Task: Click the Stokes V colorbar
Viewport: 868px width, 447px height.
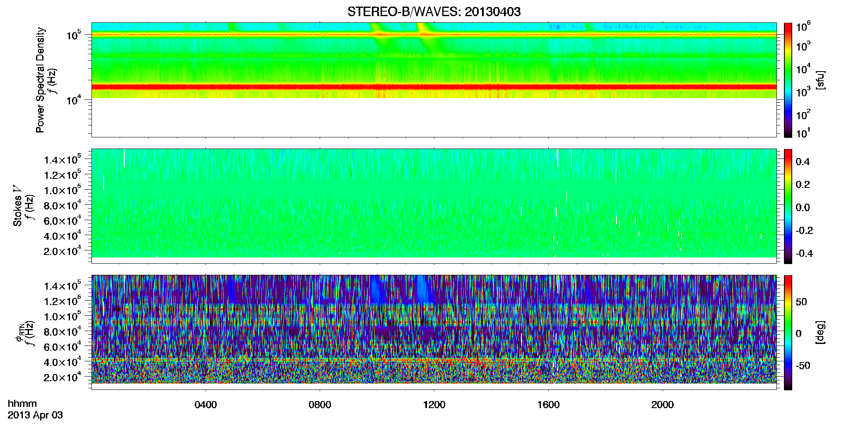Action: (788, 206)
